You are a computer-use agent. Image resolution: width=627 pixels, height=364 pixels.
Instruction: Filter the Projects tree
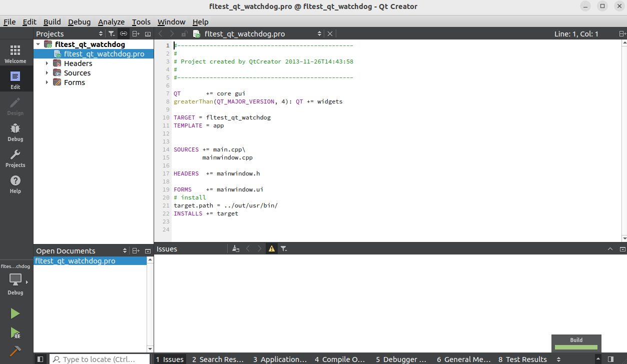click(112, 33)
